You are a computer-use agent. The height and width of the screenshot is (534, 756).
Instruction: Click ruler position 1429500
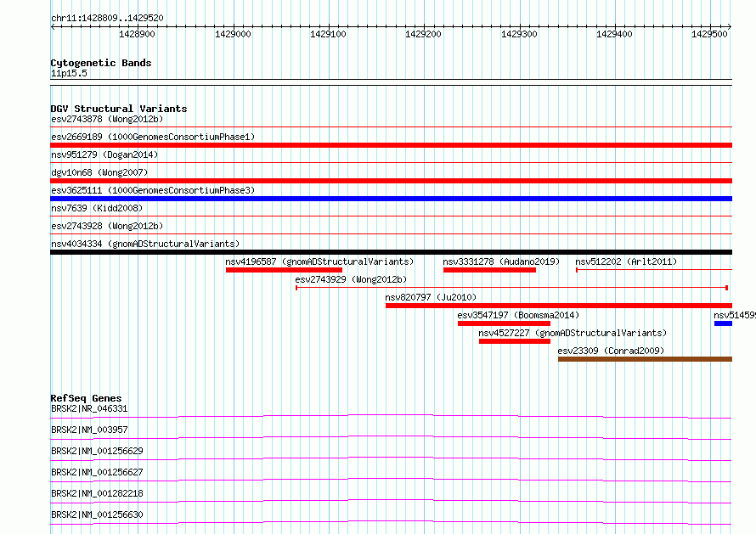click(709, 34)
